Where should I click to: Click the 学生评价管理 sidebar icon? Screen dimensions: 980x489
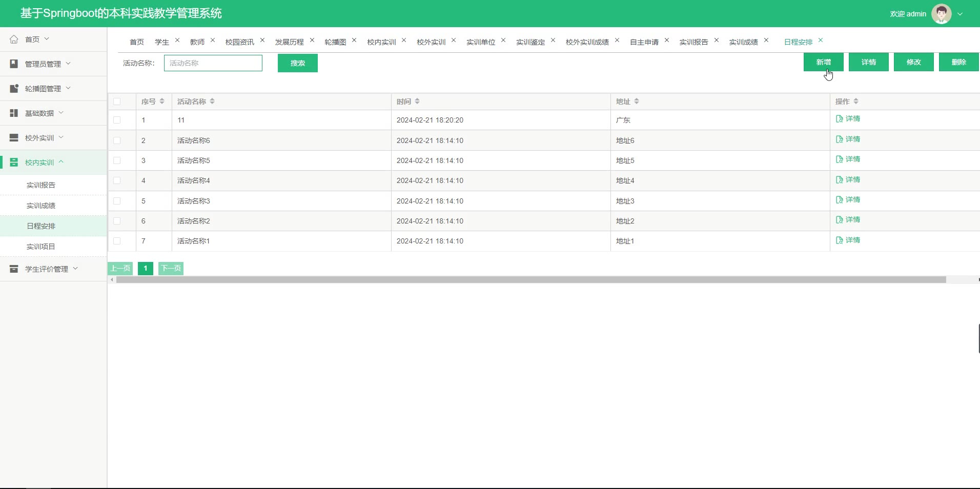(x=14, y=269)
